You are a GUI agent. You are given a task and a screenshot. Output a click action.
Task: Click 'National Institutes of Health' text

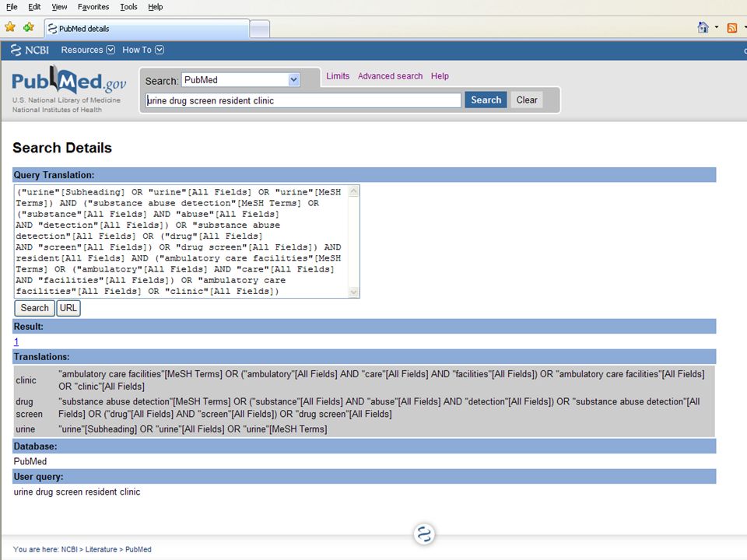point(57,110)
